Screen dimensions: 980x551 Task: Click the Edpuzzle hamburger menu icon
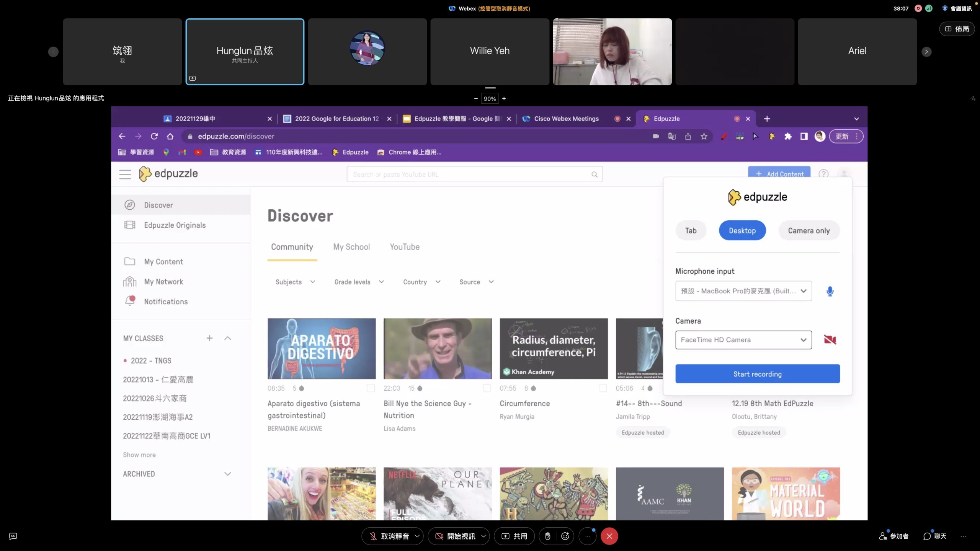coord(125,174)
